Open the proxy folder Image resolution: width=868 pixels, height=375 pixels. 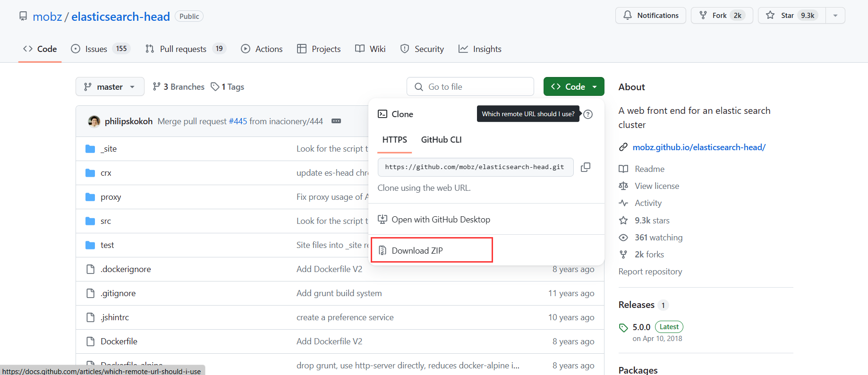point(111,197)
